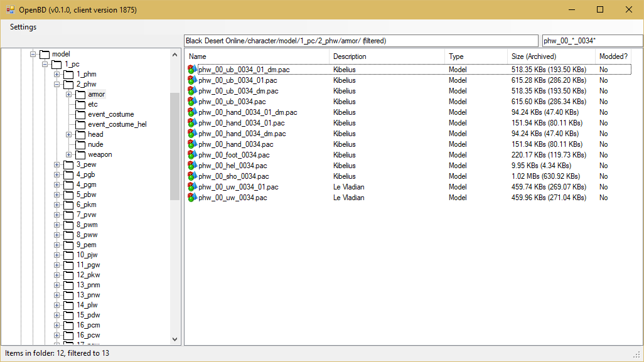Image resolution: width=644 pixels, height=362 pixels.
Task: Click the Modded? column header
Action: point(613,56)
